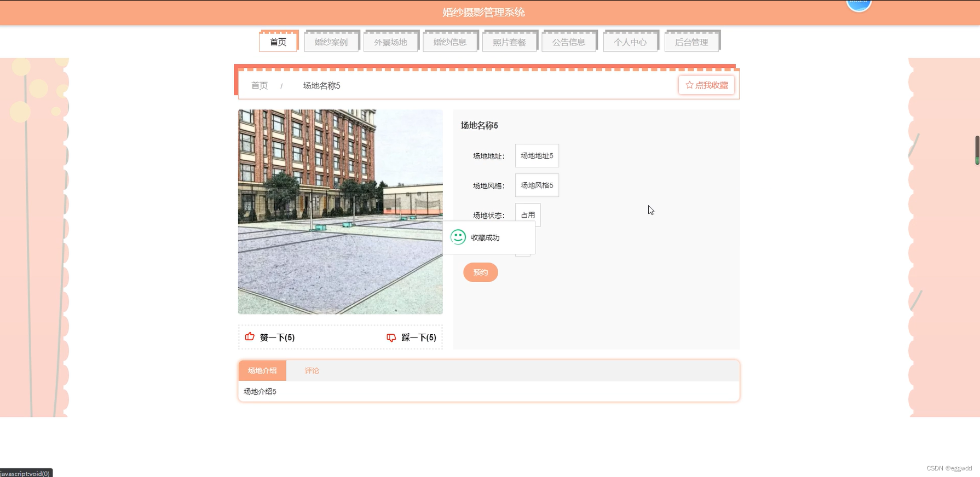
Task: Click the 场地风格5 value box
Action: pyautogui.click(x=537, y=185)
